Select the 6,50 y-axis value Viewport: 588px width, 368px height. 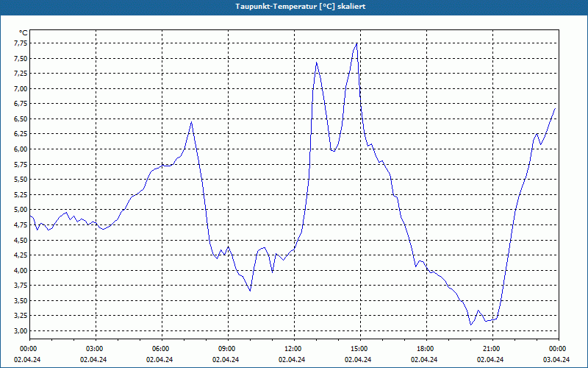coord(21,119)
